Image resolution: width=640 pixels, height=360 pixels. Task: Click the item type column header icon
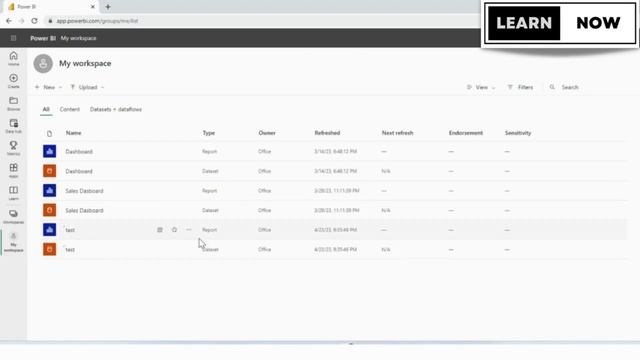coord(49,133)
